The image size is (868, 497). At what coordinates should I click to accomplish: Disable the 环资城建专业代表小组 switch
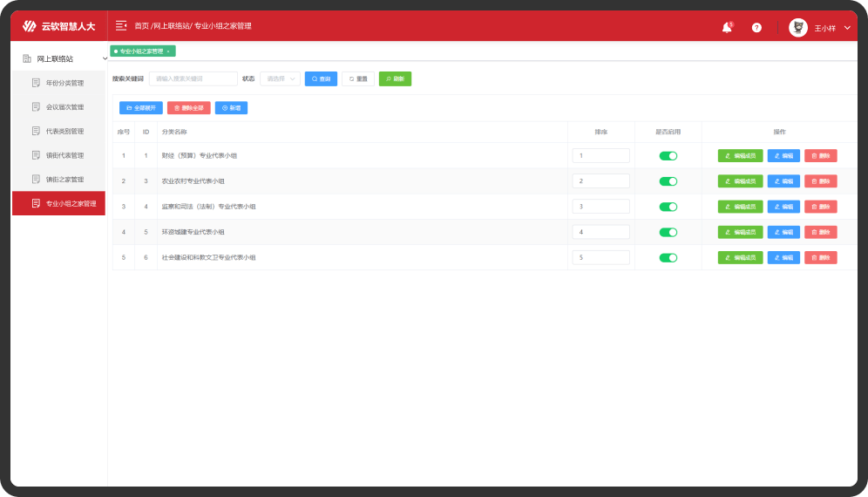[x=668, y=233]
